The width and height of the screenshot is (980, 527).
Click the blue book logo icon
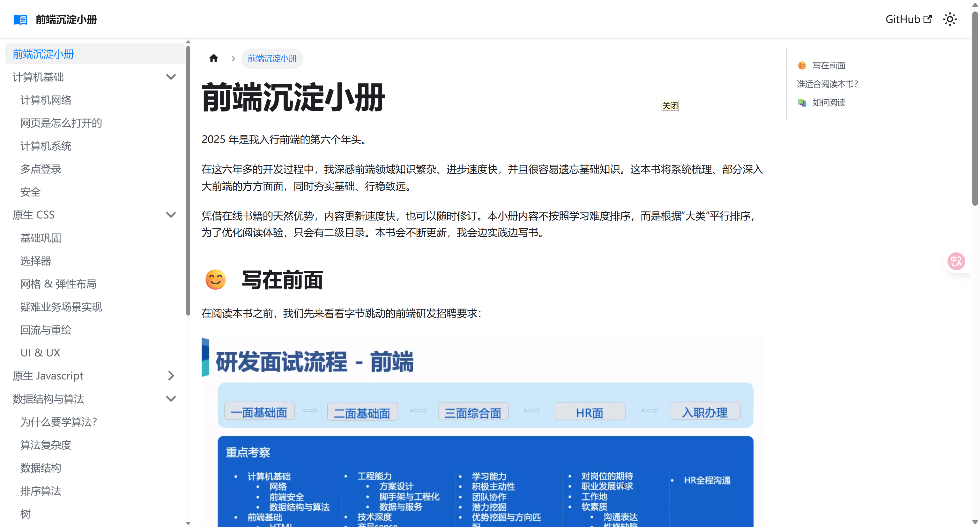point(20,19)
